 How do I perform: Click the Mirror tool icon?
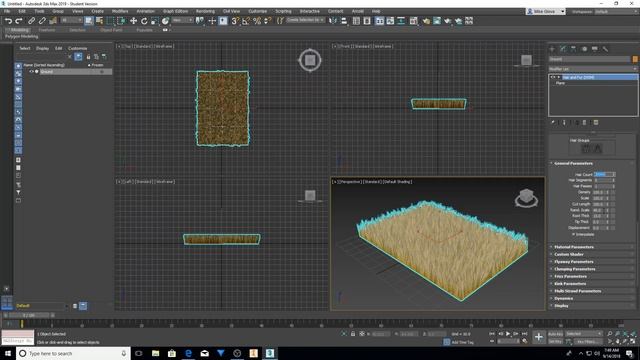click(333, 21)
